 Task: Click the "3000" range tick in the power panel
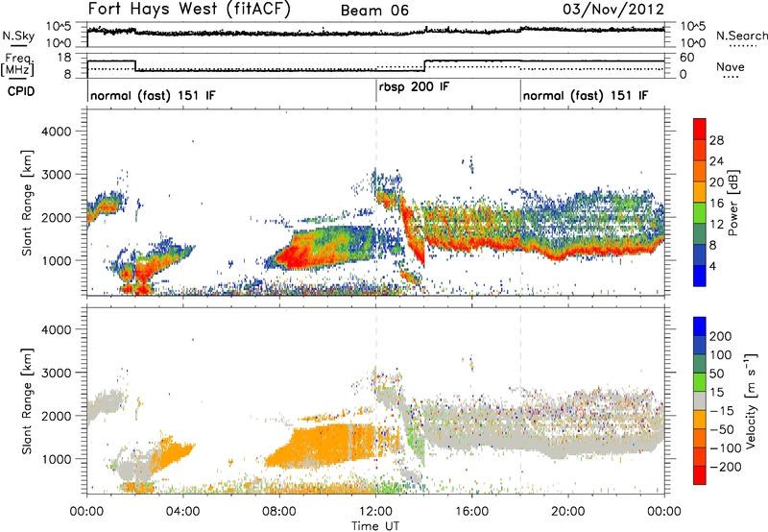click(x=56, y=175)
